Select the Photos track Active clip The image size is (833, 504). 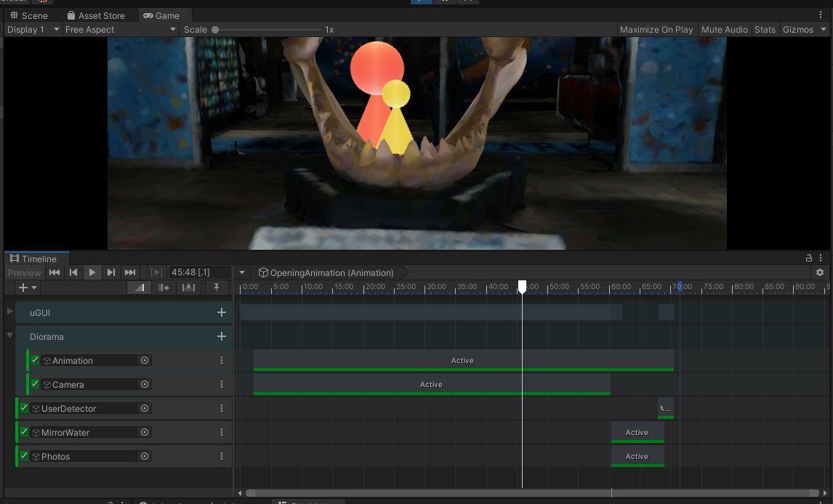637,456
